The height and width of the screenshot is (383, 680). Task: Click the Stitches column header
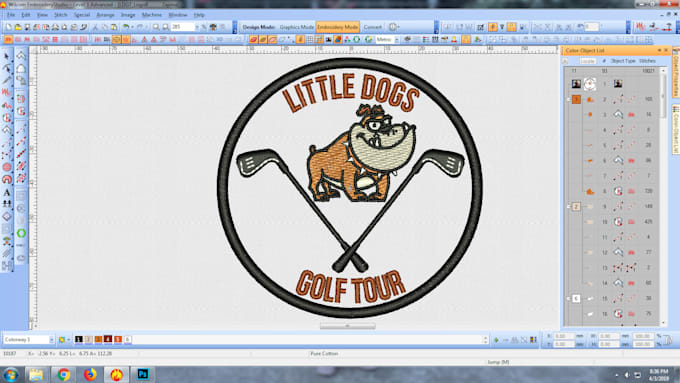click(x=647, y=61)
